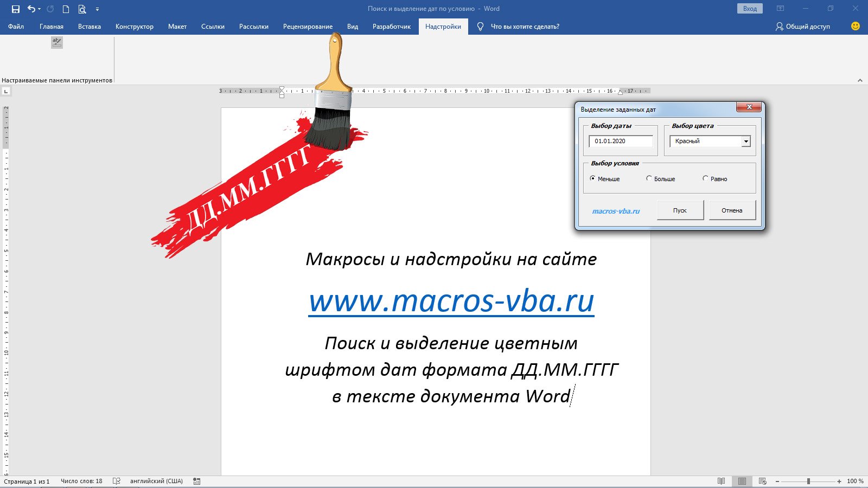Select the custom macro toolbar icon
Image resolution: width=868 pixels, height=488 pixels.
pyautogui.click(x=56, y=42)
